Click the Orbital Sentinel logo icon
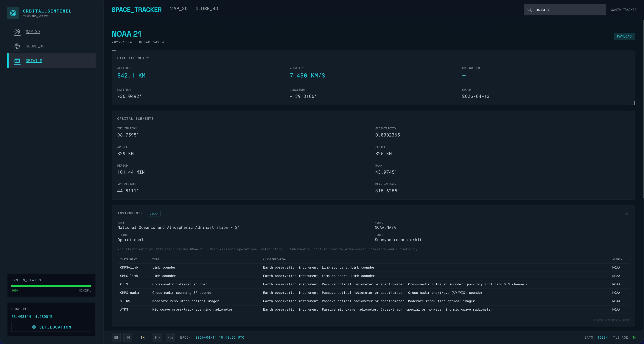 13,13
